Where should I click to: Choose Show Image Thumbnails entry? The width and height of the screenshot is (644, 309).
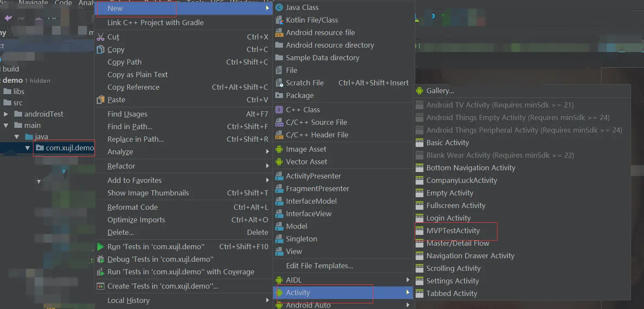[184, 193]
